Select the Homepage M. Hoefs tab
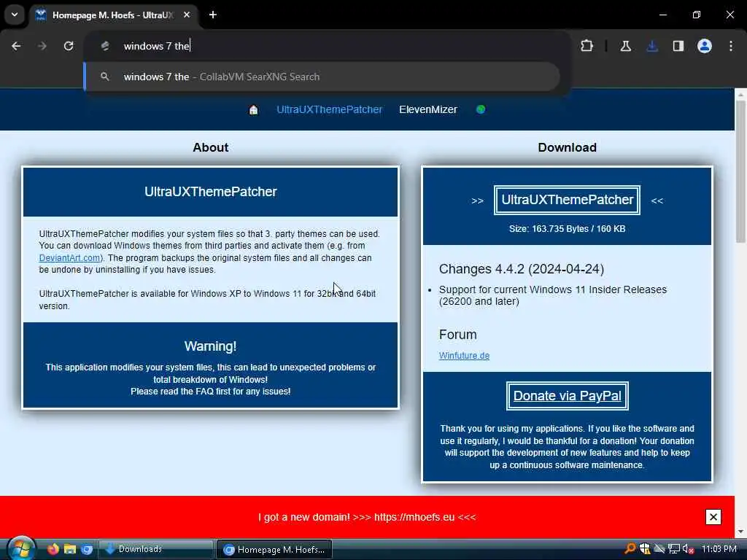Image resolution: width=747 pixels, height=560 pixels. 112,15
